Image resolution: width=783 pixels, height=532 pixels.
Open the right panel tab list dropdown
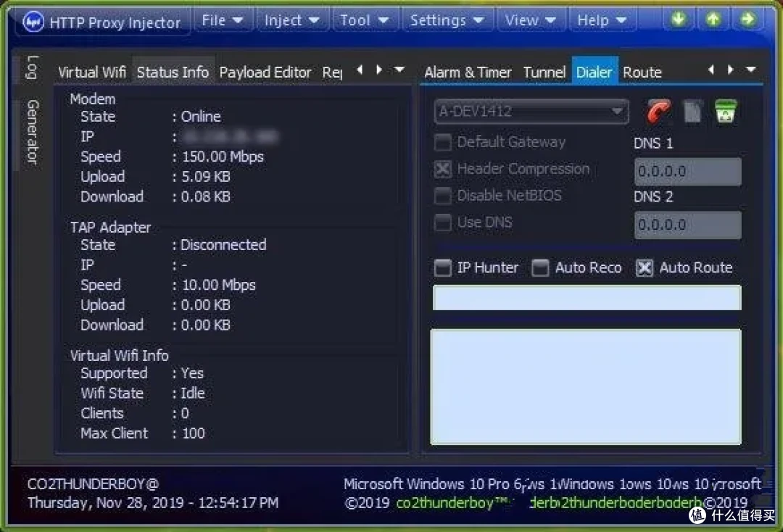(750, 70)
